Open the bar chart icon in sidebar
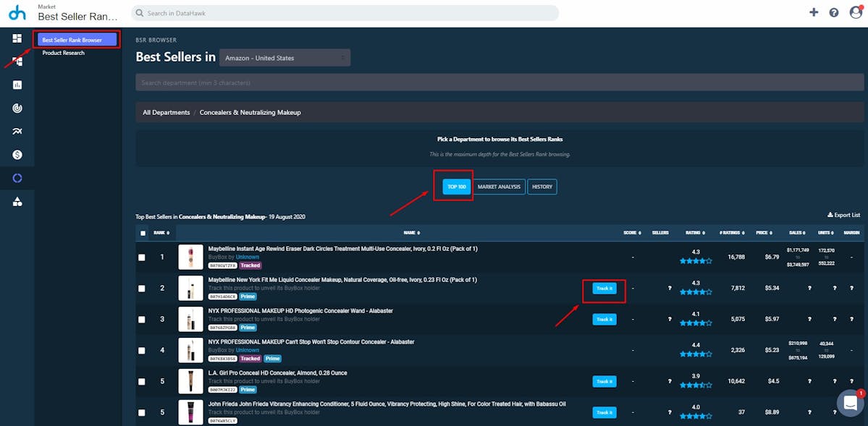This screenshot has width=868, height=426. 17,85
